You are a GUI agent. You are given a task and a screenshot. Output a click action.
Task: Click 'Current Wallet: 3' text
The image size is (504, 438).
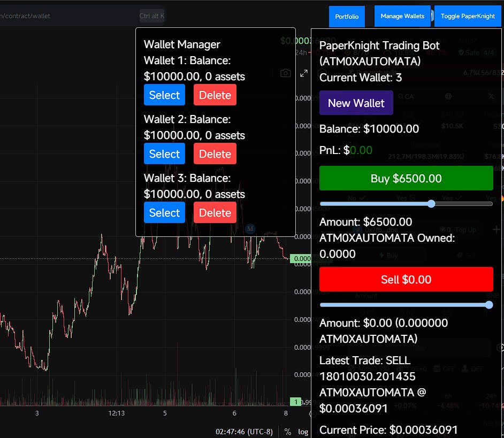point(360,78)
